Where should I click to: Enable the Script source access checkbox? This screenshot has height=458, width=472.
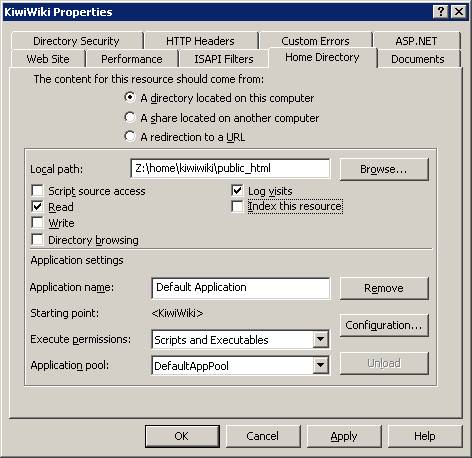tap(37, 191)
